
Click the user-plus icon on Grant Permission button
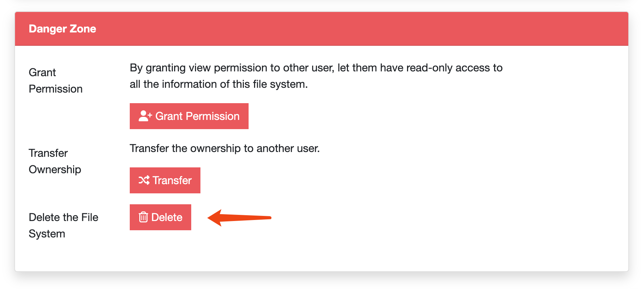point(145,116)
